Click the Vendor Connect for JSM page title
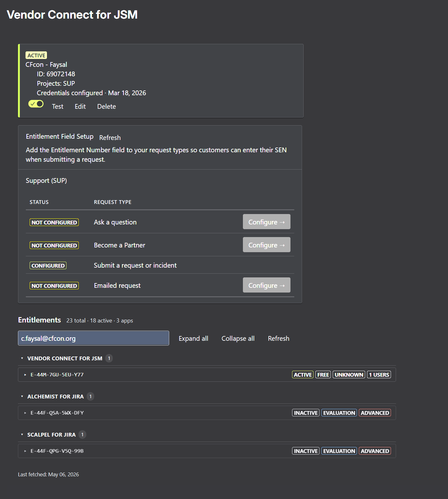 tap(72, 15)
